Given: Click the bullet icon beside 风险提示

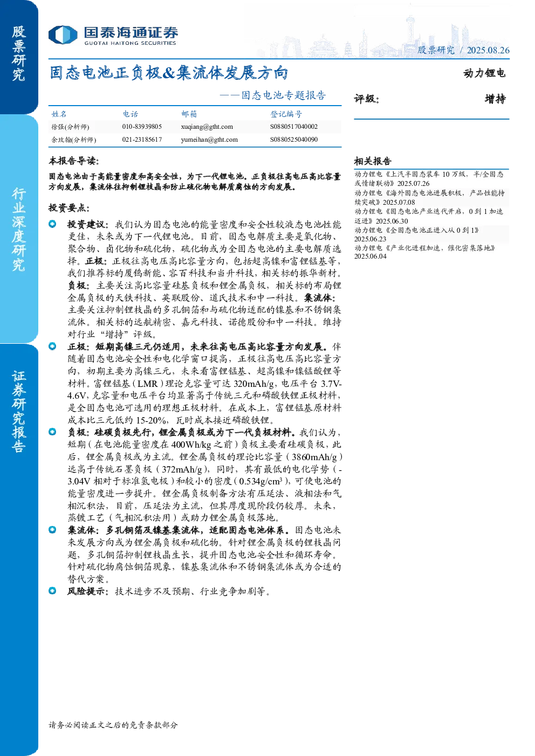Looking at the screenshot, I should tap(52, 591).
